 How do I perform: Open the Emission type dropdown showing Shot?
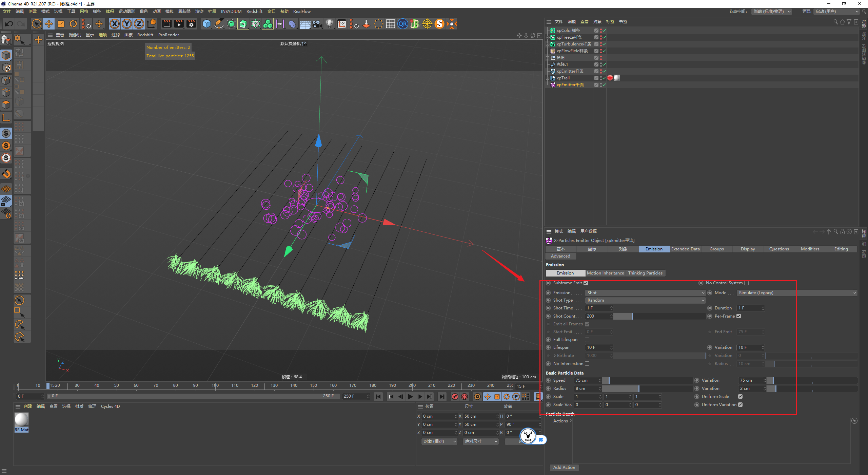click(645, 293)
